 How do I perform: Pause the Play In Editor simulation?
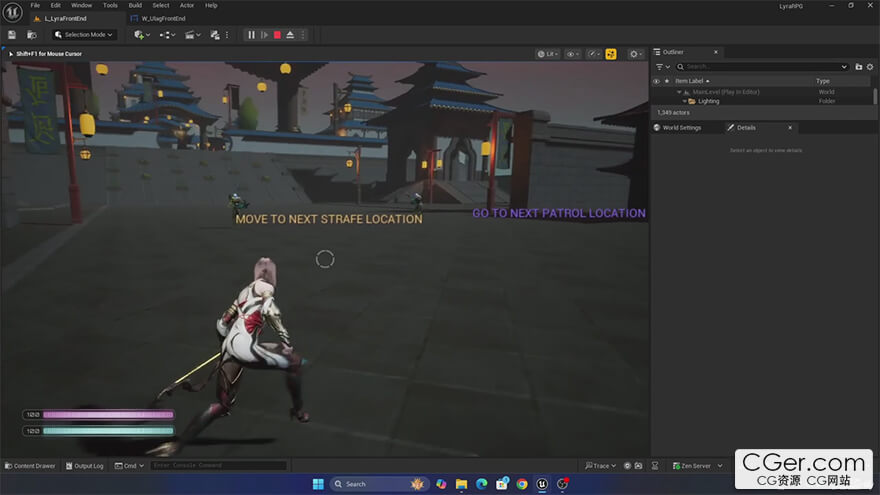click(x=252, y=35)
